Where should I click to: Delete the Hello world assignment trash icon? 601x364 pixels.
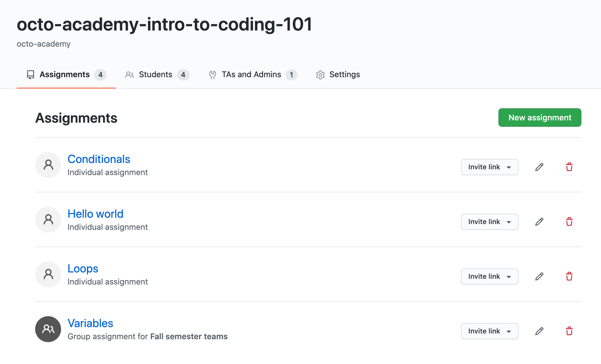coord(569,222)
